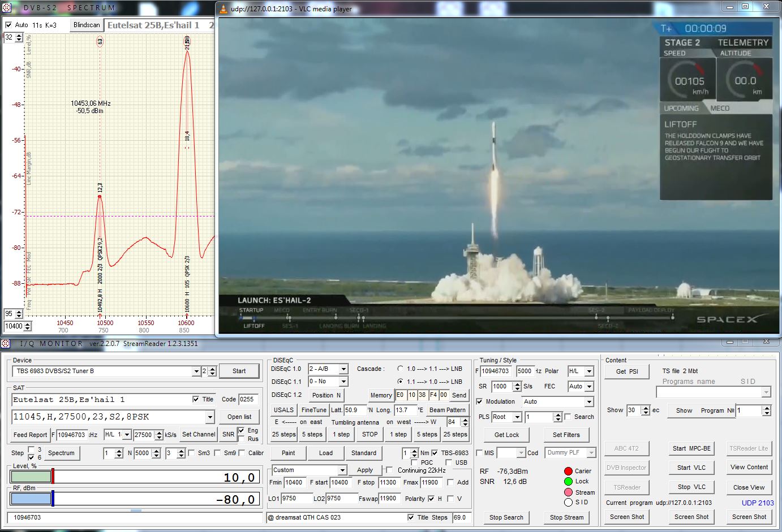
Task: Open the Custom LNB preset dropdown
Action: coord(342,470)
